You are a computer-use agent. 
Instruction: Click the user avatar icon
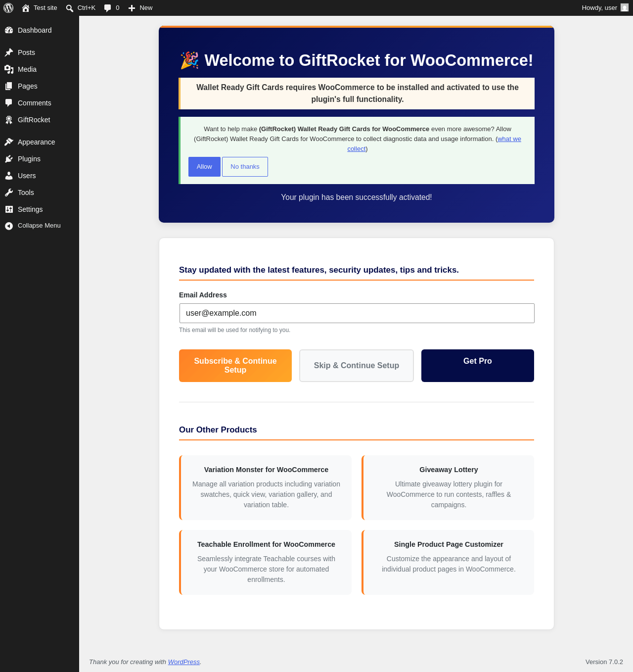[625, 7]
